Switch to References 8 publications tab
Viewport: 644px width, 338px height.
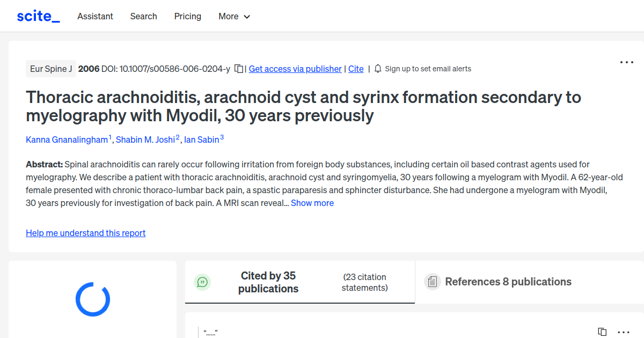(508, 282)
